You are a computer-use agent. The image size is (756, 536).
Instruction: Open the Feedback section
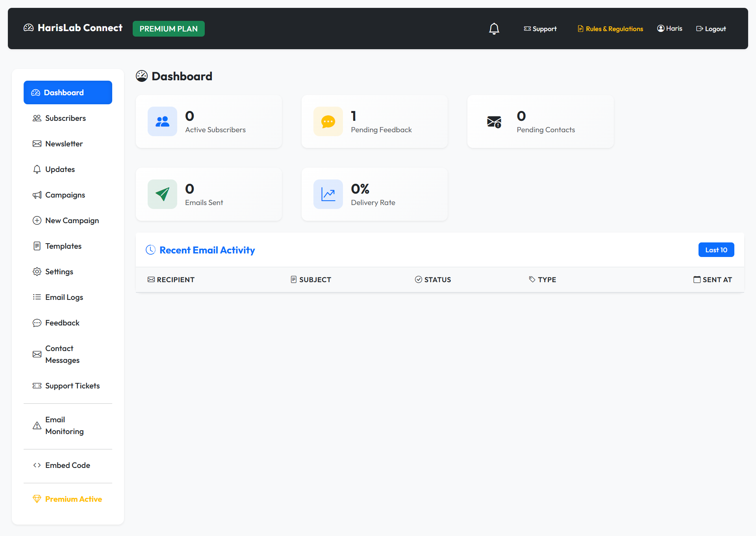pyautogui.click(x=62, y=323)
